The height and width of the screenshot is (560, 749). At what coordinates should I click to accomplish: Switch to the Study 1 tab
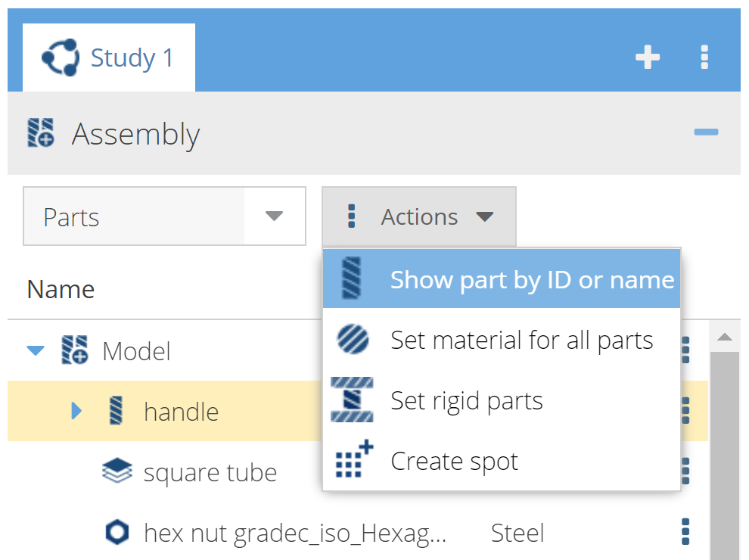[x=109, y=58]
